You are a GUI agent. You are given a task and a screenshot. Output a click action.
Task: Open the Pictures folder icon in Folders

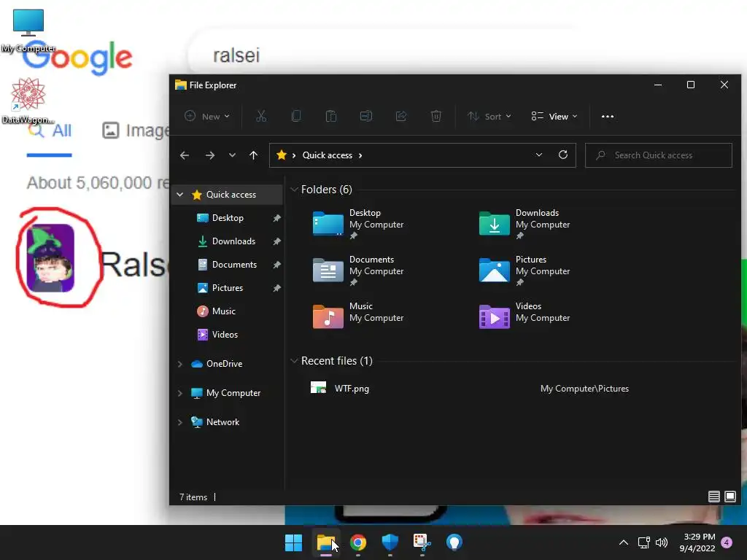pos(494,270)
